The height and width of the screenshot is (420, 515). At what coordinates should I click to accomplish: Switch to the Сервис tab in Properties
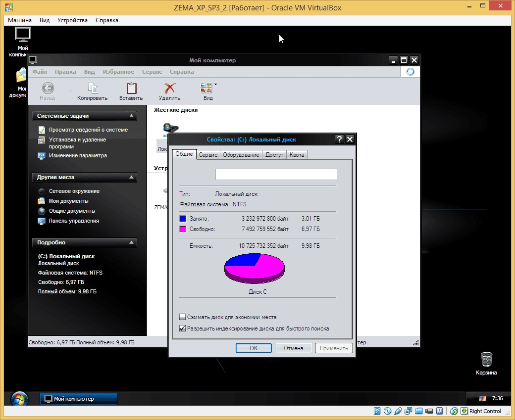click(x=208, y=155)
